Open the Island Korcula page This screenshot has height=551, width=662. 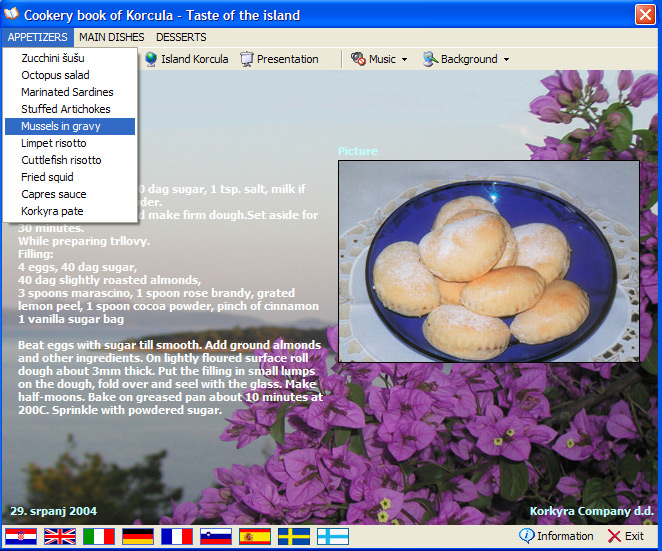186,59
